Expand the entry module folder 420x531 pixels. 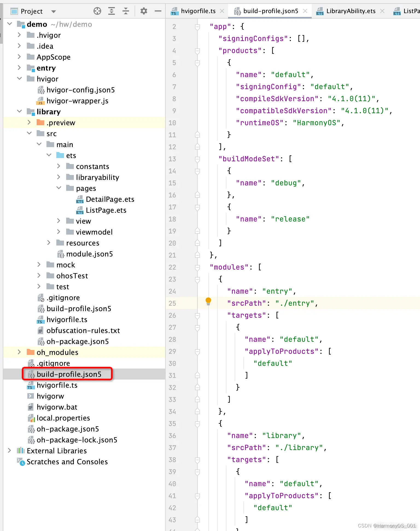coord(19,68)
